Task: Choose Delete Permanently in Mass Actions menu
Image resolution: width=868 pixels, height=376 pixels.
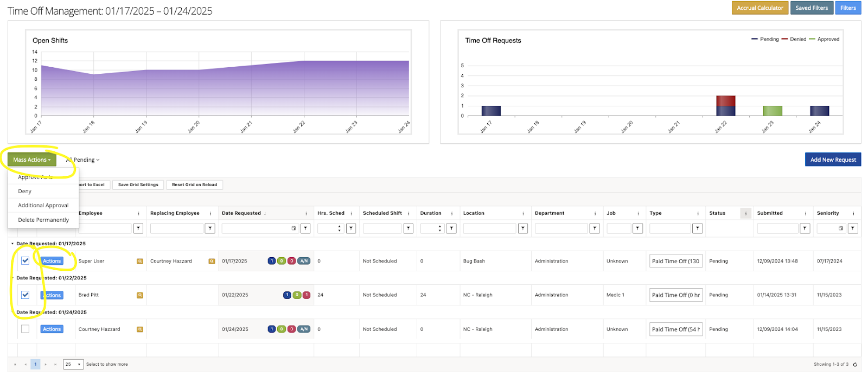Action: coord(43,220)
